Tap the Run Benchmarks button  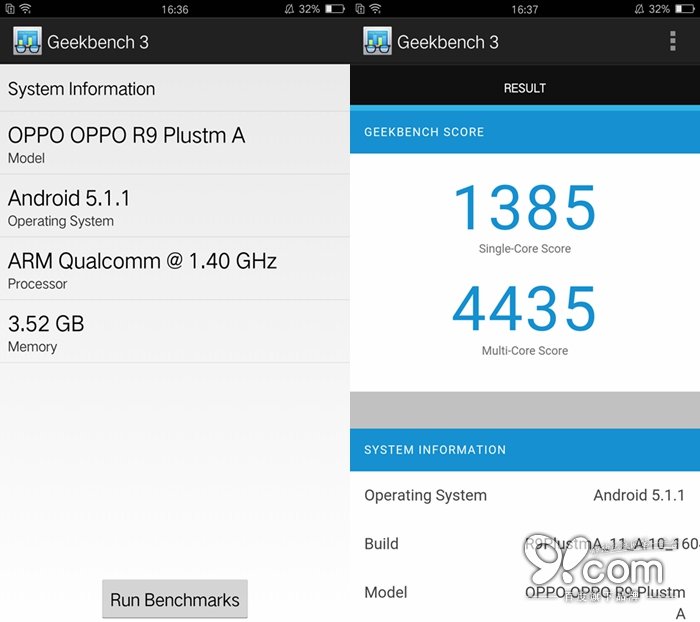[175, 599]
